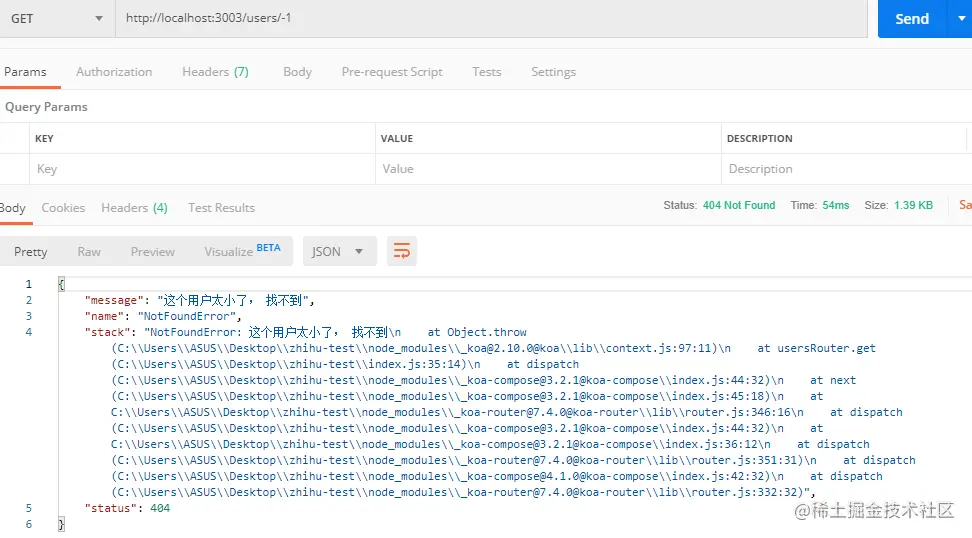The width and height of the screenshot is (972, 538).
Task: Click the "NotFoundError" name value
Action: pyautogui.click(x=187, y=316)
